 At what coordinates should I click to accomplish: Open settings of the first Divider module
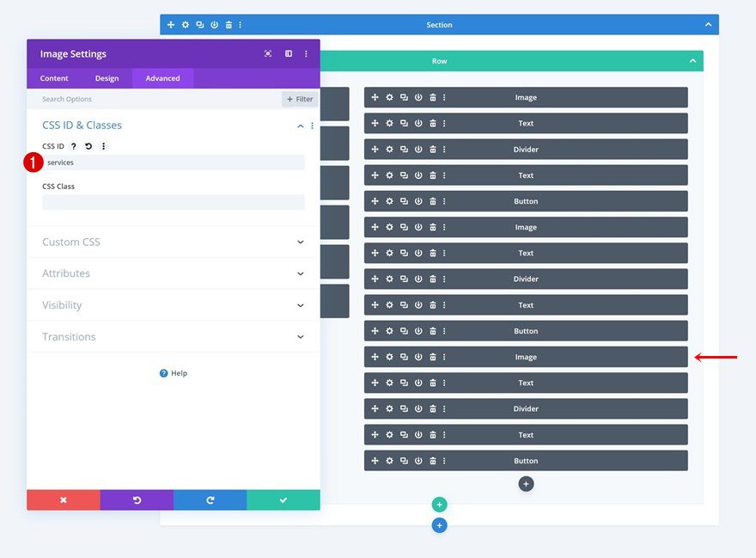tap(389, 150)
